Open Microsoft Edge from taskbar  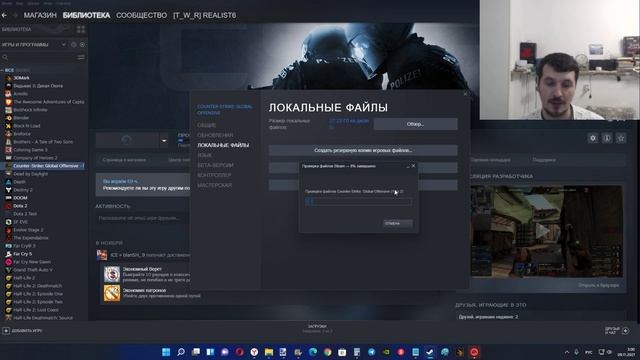coord(313,352)
